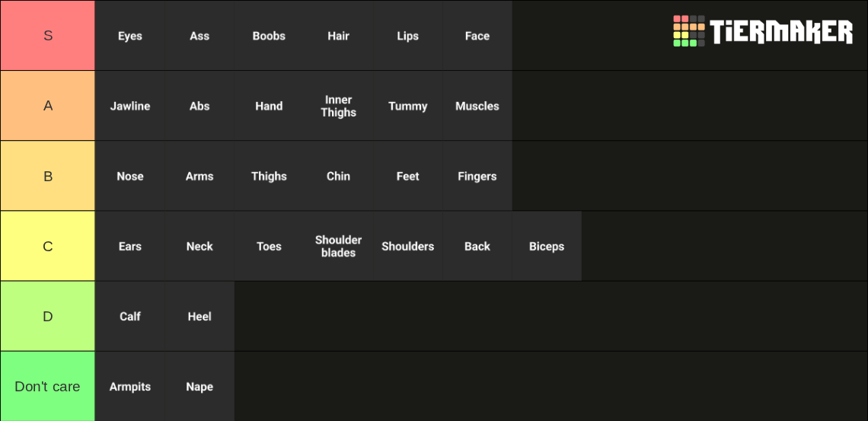The image size is (868, 421).
Task: Click the Armpits tile
Action: (130, 386)
